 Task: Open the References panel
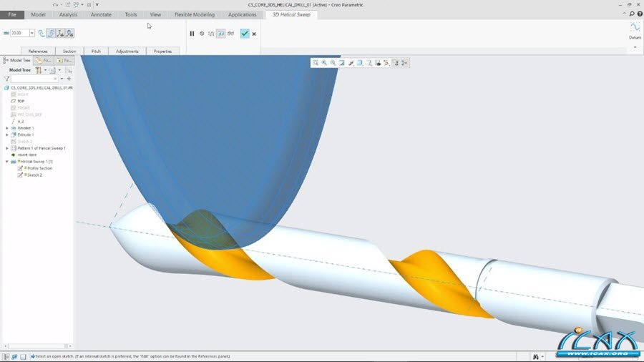pyautogui.click(x=38, y=52)
